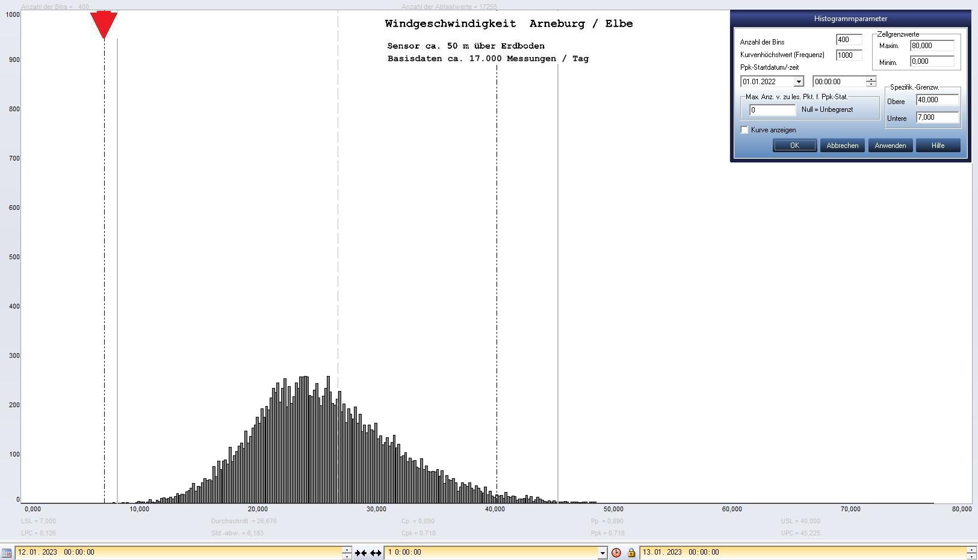Click the 'Anzahl der Bins = 400' header text
Viewport: 978px width, 560px height.
point(55,7)
